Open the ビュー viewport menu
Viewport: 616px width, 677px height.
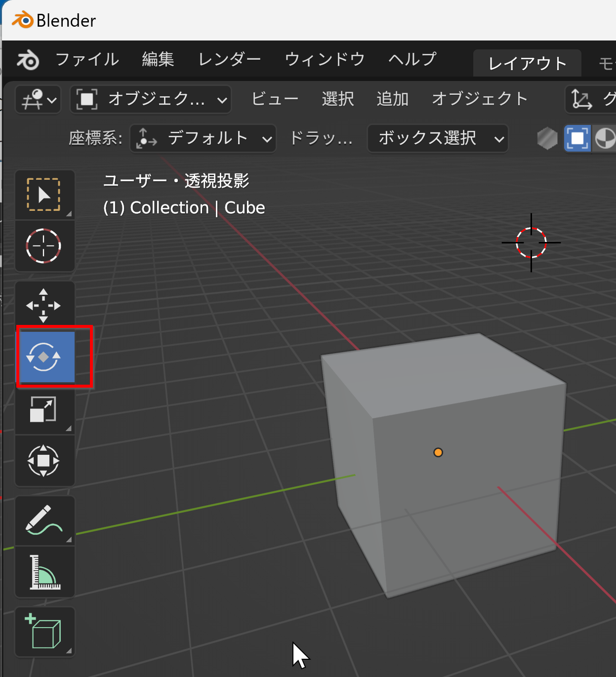275,99
